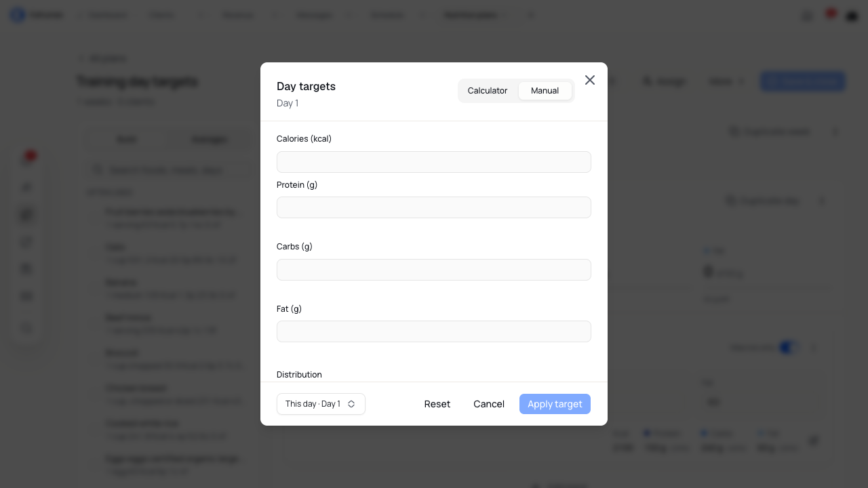Click the 'Distribution' section label
The width and height of the screenshot is (868, 488).
pyautogui.click(x=299, y=375)
